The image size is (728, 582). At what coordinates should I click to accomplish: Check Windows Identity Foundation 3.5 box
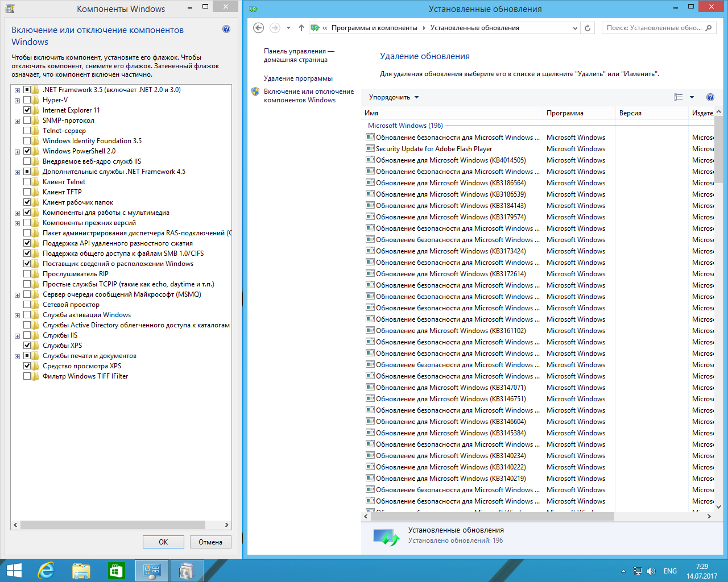27,141
